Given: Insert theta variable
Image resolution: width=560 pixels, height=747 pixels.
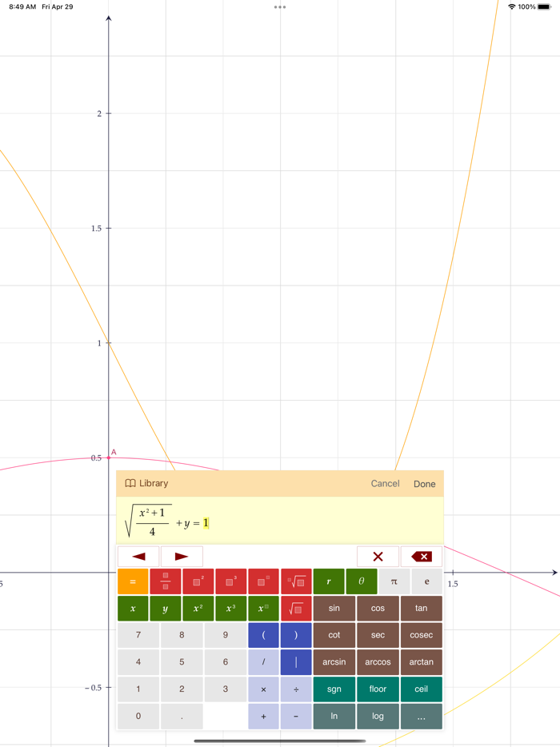Looking at the screenshot, I should point(362,581).
